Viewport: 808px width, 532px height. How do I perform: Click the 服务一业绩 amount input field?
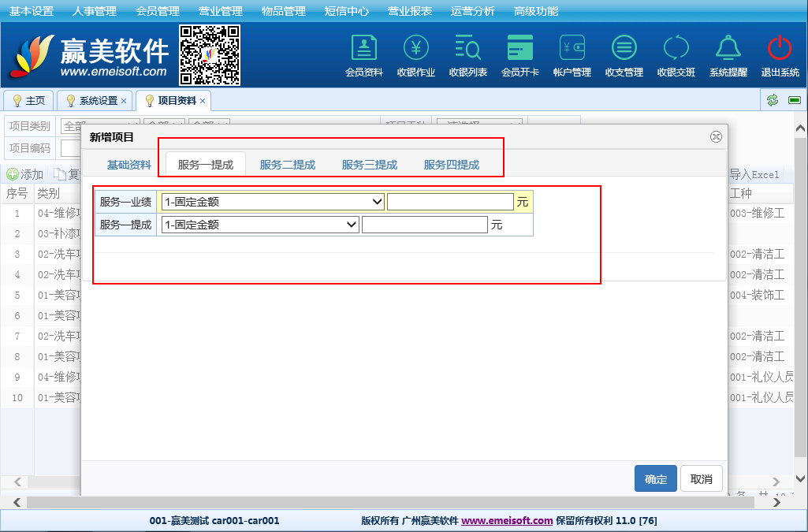coord(450,202)
